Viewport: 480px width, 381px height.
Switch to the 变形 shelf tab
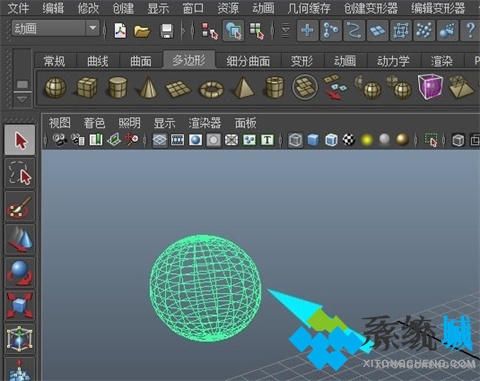point(302,61)
